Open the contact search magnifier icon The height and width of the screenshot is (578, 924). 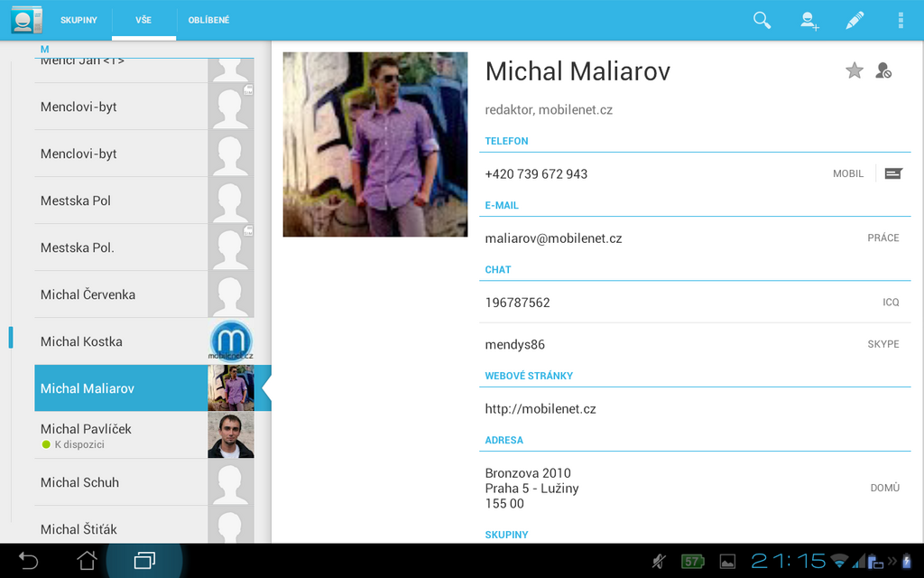(762, 20)
